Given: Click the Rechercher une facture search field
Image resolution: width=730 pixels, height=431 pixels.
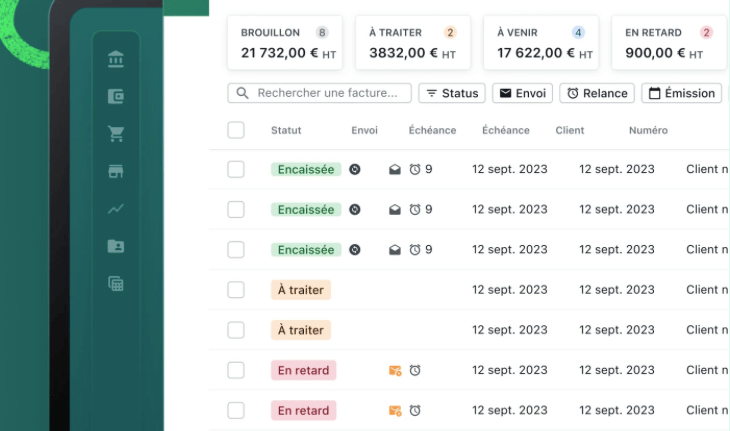Looking at the screenshot, I should 320,93.
